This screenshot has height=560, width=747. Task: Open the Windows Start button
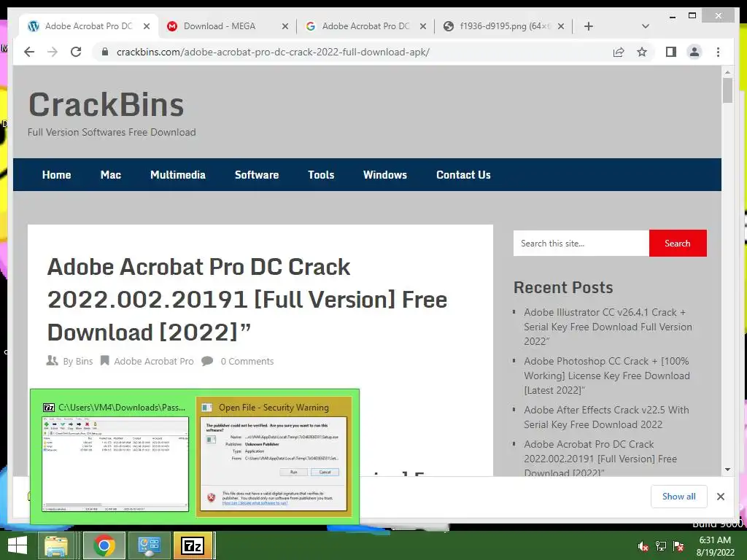[x=18, y=545]
